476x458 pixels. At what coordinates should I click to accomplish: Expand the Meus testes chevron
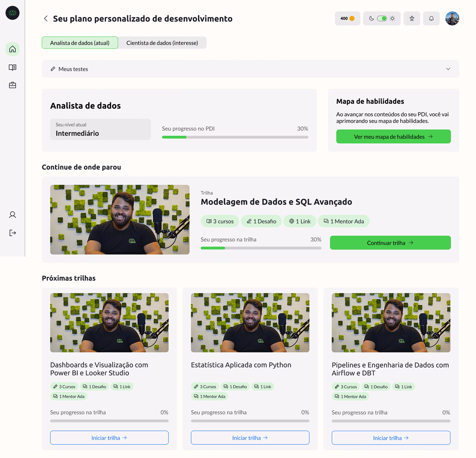(x=448, y=69)
